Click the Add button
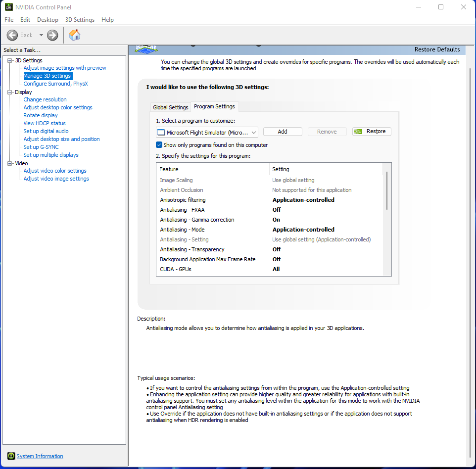476x469 pixels. pos(283,131)
